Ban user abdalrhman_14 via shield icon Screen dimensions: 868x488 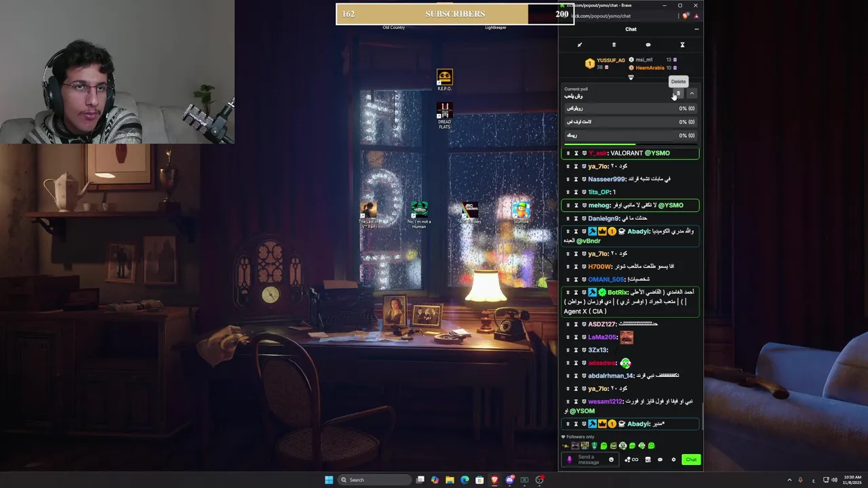coord(584,375)
